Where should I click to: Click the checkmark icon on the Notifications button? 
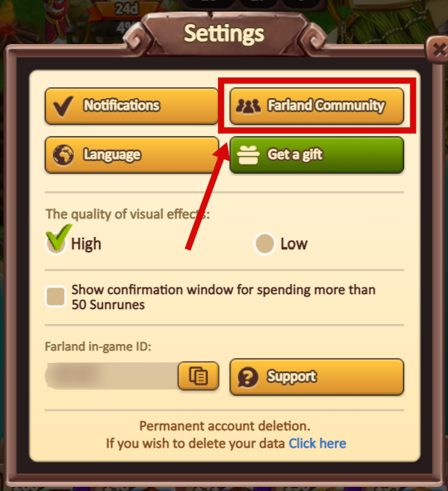coord(64,106)
